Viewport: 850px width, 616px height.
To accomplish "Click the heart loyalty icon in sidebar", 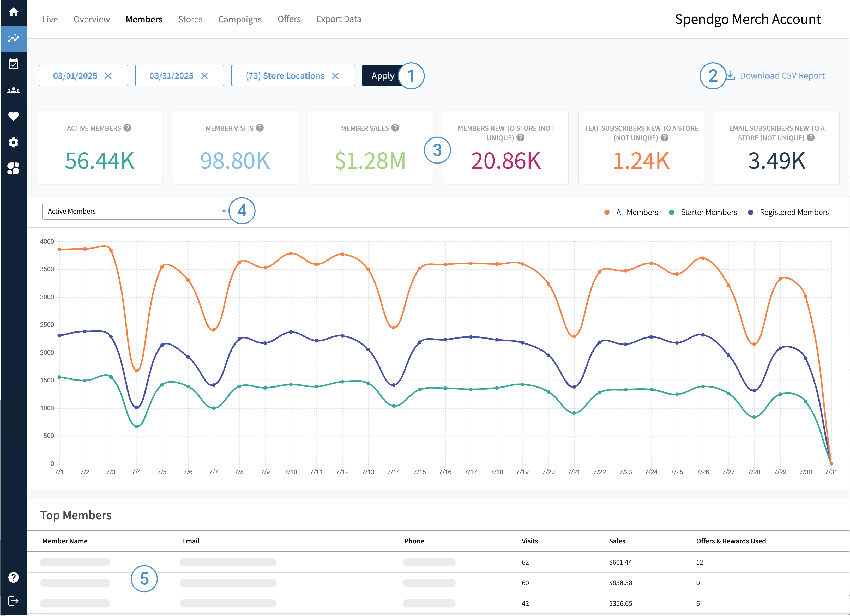I will [x=14, y=116].
